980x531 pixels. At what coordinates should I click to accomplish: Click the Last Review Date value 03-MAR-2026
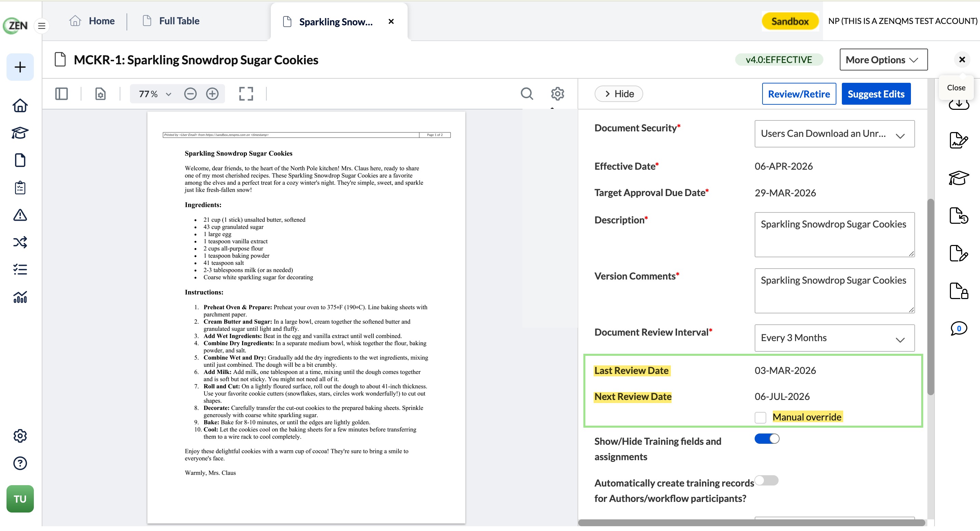[x=785, y=371]
